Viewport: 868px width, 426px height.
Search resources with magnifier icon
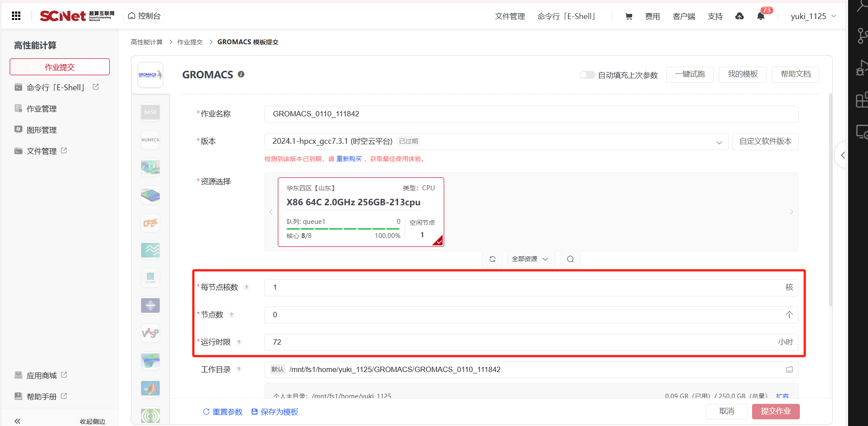570,259
